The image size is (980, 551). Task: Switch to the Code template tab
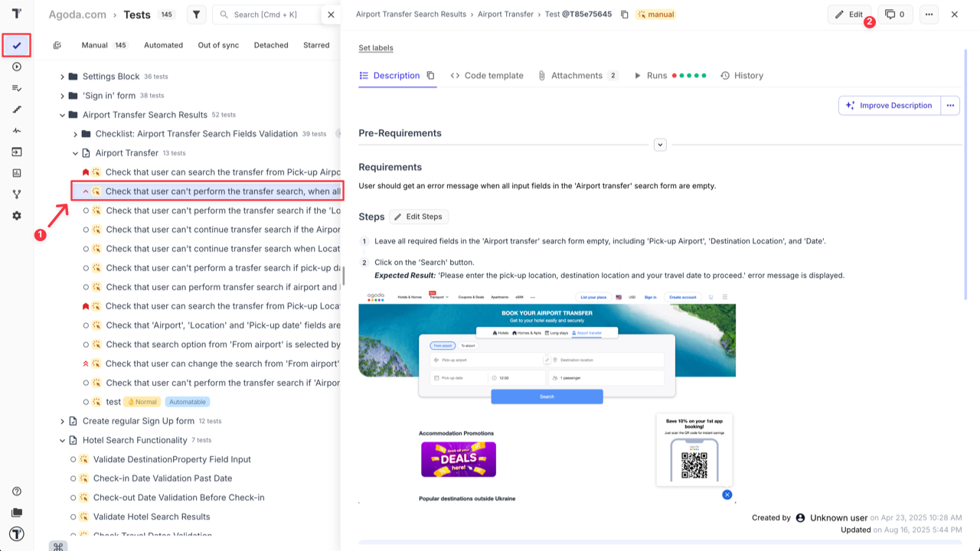pos(488,75)
